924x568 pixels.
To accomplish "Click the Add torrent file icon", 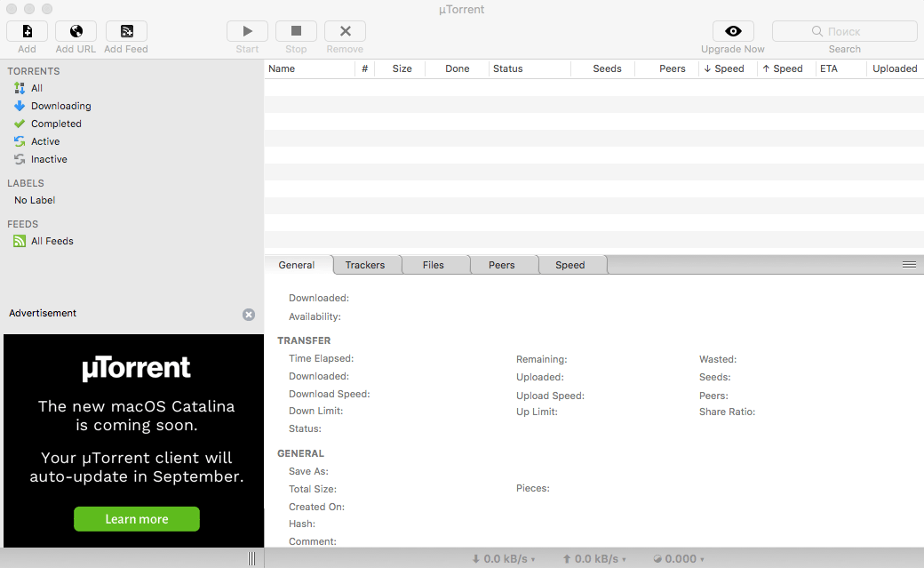I will (x=28, y=31).
